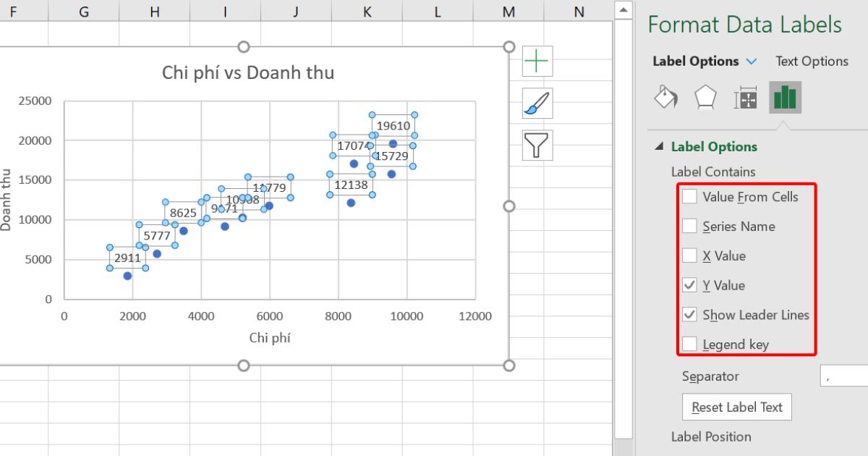The image size is (868, 456).
Task: Click the chart title Chi phí vs Doanh thu
Action: [248, 72]
